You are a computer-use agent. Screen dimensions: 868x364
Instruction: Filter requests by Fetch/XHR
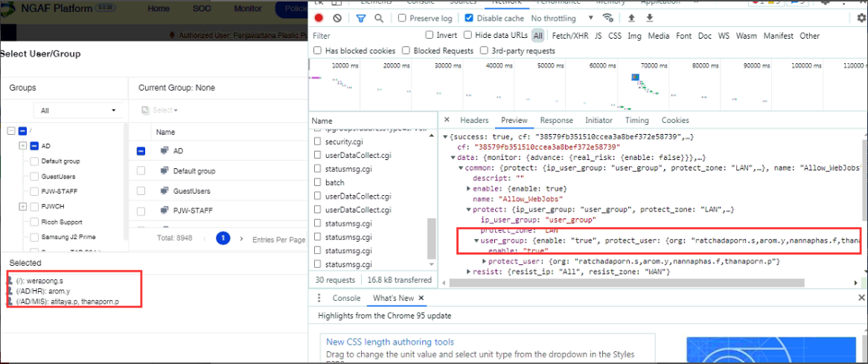coord(571,36)
